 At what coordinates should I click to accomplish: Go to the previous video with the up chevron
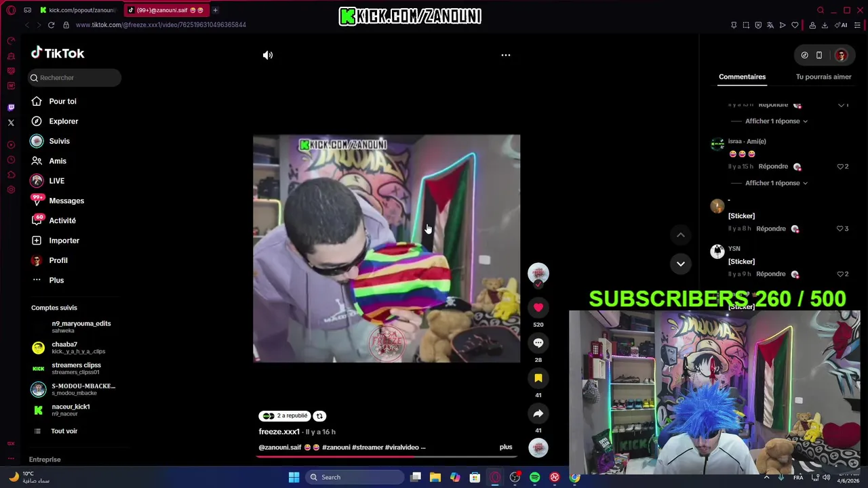(x=681, y=235)
